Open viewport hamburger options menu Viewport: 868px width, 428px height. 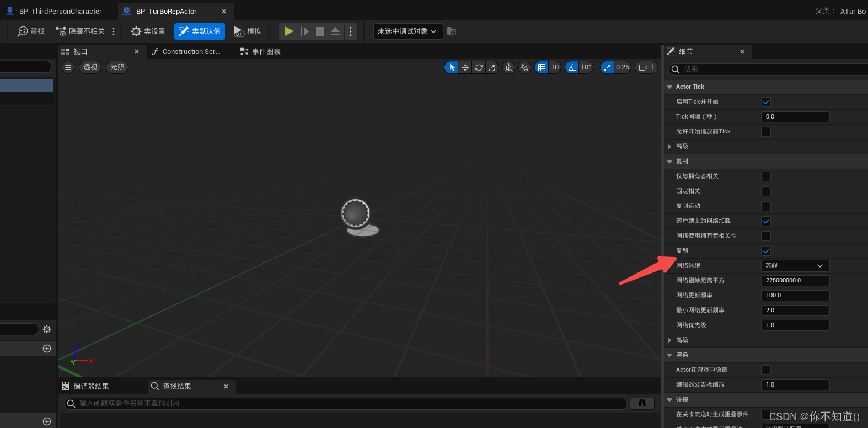tap(68, 67)
